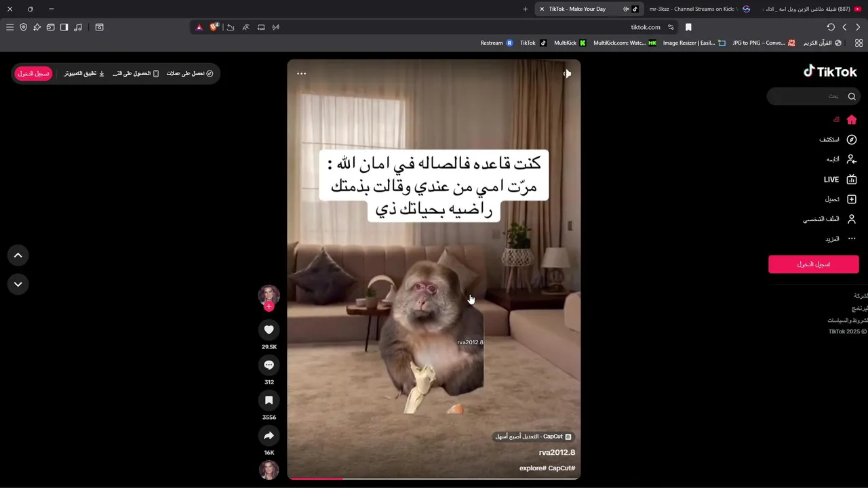Expand the More (المزيد) sidebar item
The width and height of the screenshot is (868, 488).
[841, 239]
